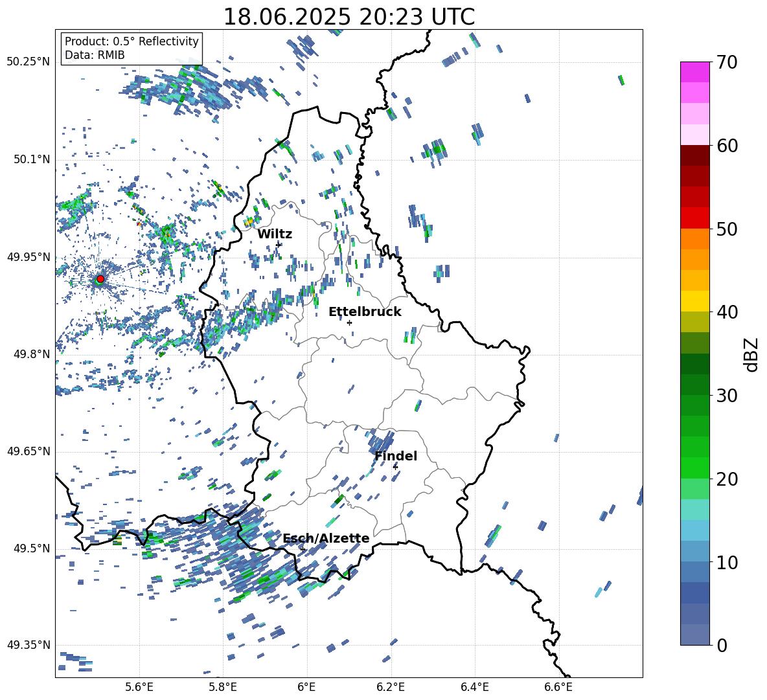Click the Ettelbruck city label
Image resolution: width=767 pixels, height=700 pixels.
pyautogui.click(x=365, y=312)
